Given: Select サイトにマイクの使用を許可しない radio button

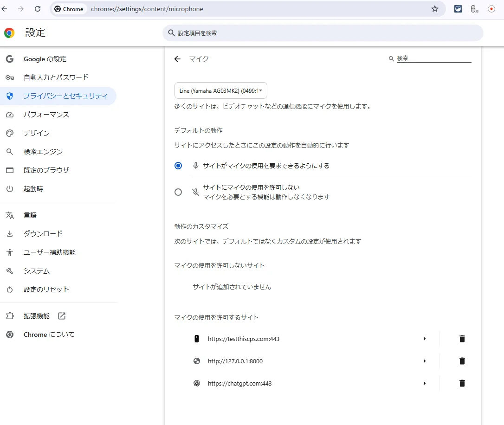Looking at the screenshot, I should (x=178, y=192).
